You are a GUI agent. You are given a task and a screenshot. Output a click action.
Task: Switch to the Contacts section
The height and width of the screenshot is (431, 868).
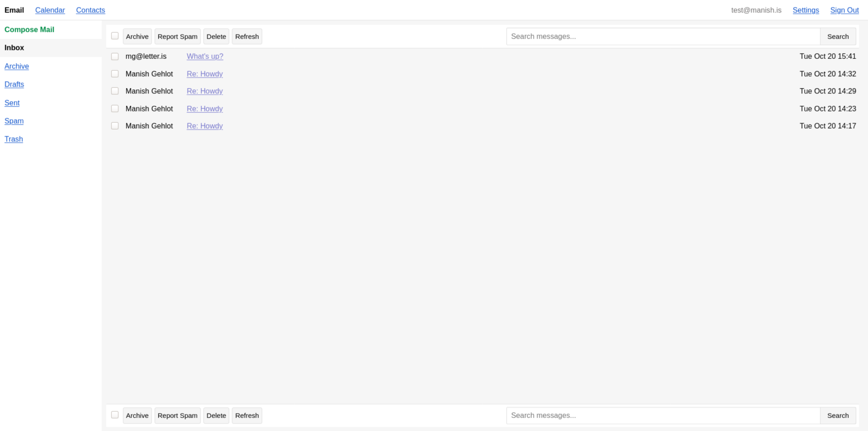click(x=90, y=10)
